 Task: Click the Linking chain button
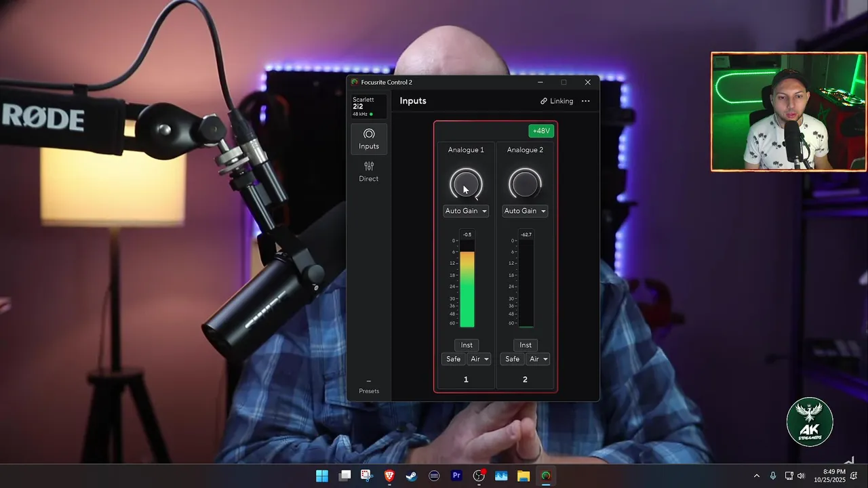click(557, 101)
